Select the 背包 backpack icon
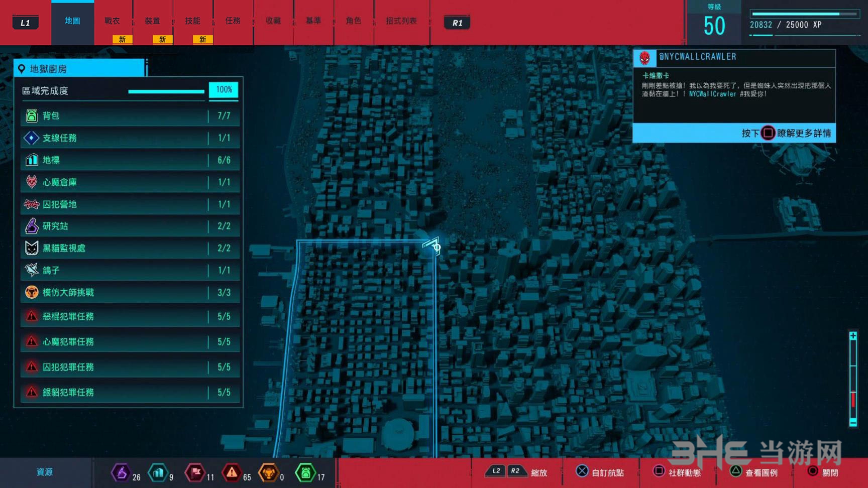The width and height of the screenshot is (868, 488). pyautogui.click(x=32, y=116)
